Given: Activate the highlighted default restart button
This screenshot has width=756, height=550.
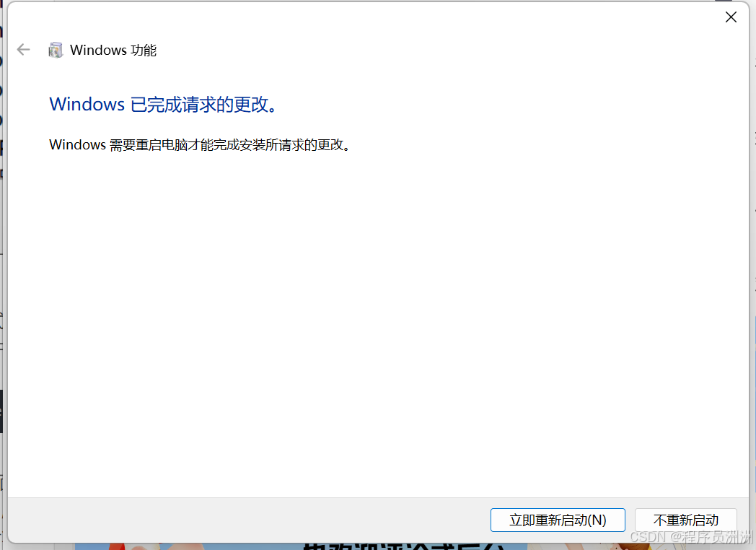Looking at the screenshot, I should click(558, 520).
